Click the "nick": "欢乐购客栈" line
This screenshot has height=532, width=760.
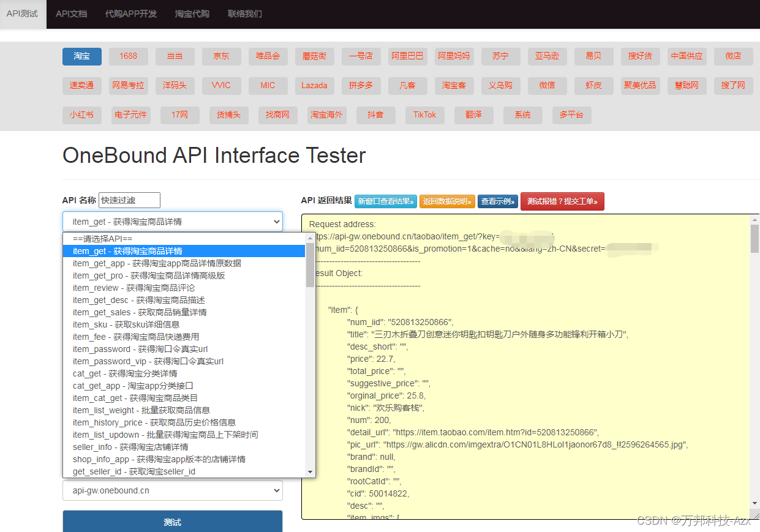[385, 408]
